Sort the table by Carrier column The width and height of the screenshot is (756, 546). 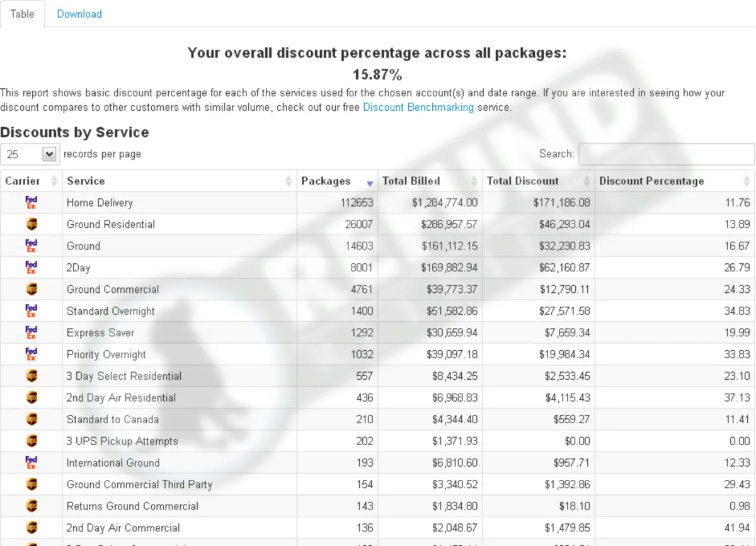[x=30, y=181]
